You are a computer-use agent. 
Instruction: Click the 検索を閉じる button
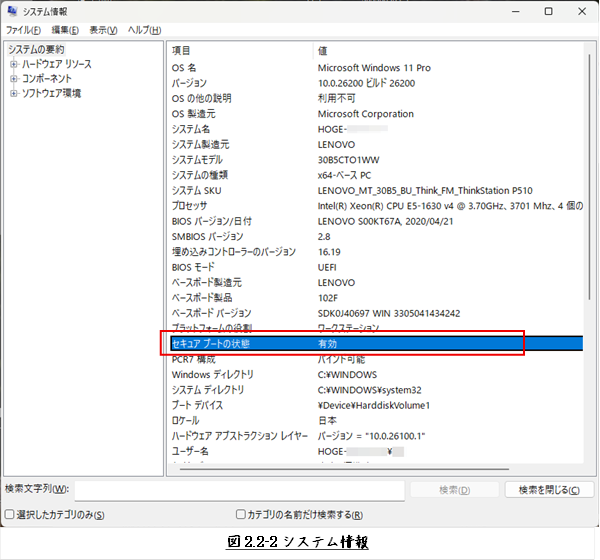click(549, 490)
